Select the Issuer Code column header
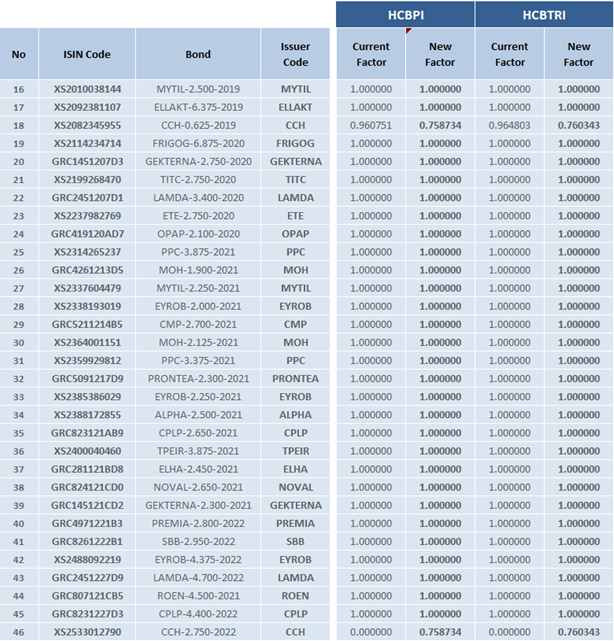Viewport: 614px width, 641px height. (295, 54)
